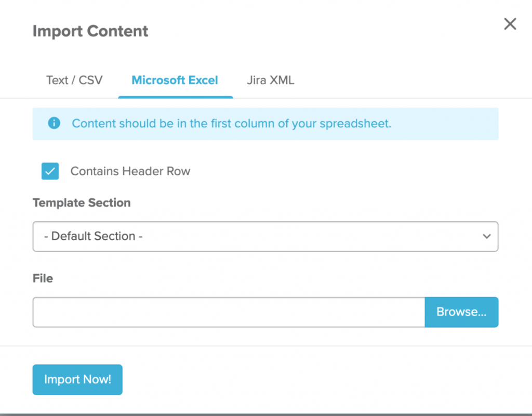Click into the File path input field
The height and width of the screenshot is (416, 532).
point(229,312)
